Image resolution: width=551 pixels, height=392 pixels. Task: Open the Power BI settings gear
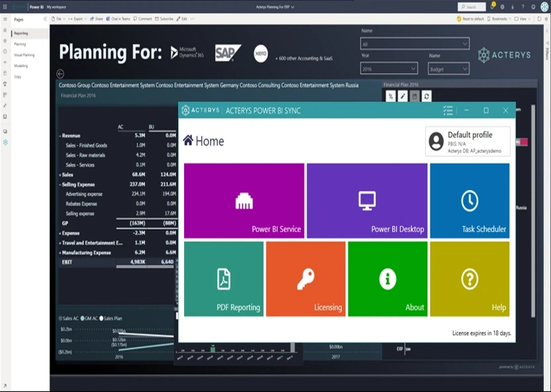(502, 7)
